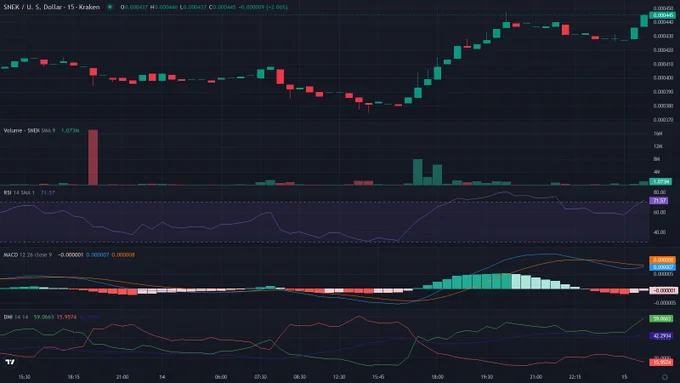Image resolution: width=680 pixels, height=383 pixels.
Task: Click the 1.073M value beside Volume label
Action: (x=70, y=131)
